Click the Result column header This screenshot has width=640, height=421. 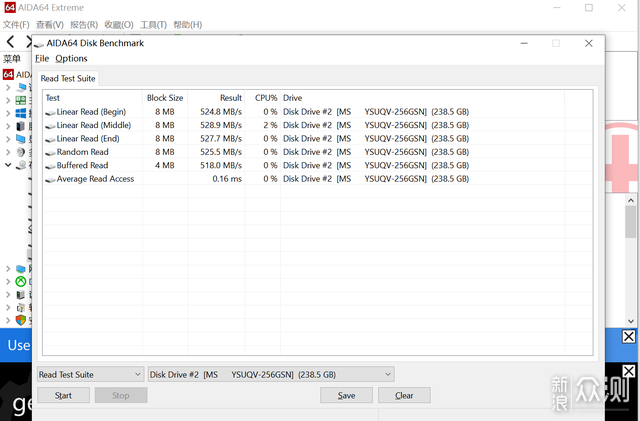216,98
